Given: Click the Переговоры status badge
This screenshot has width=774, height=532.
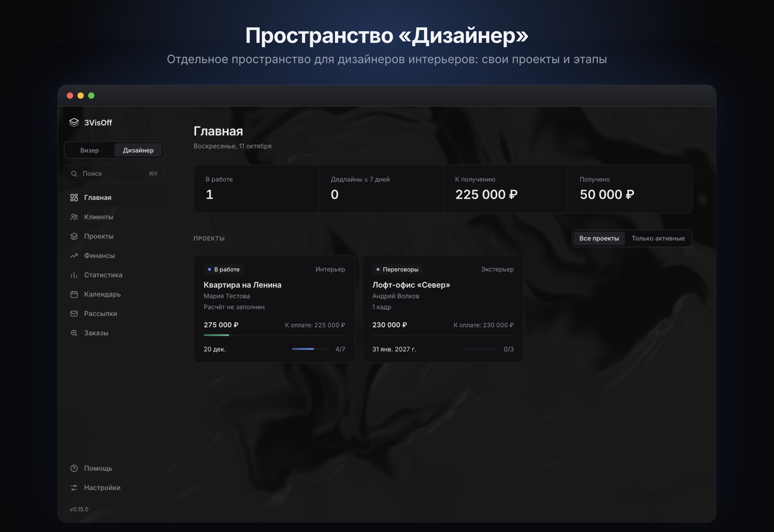Looking at the screenshot, I should coord(397,269).
